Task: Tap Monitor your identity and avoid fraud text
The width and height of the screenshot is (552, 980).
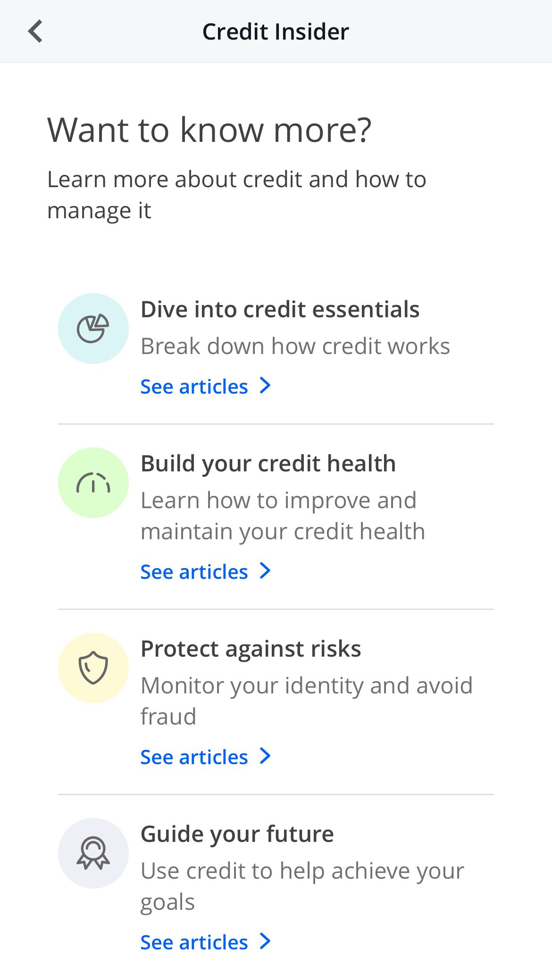Action: click(x=307, y=700)
